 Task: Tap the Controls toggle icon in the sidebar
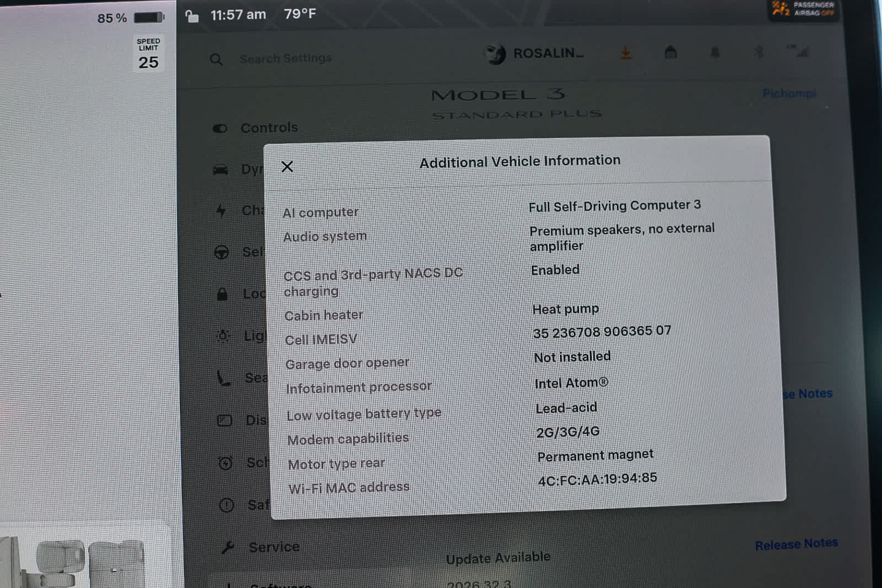(x=220, y=128)
